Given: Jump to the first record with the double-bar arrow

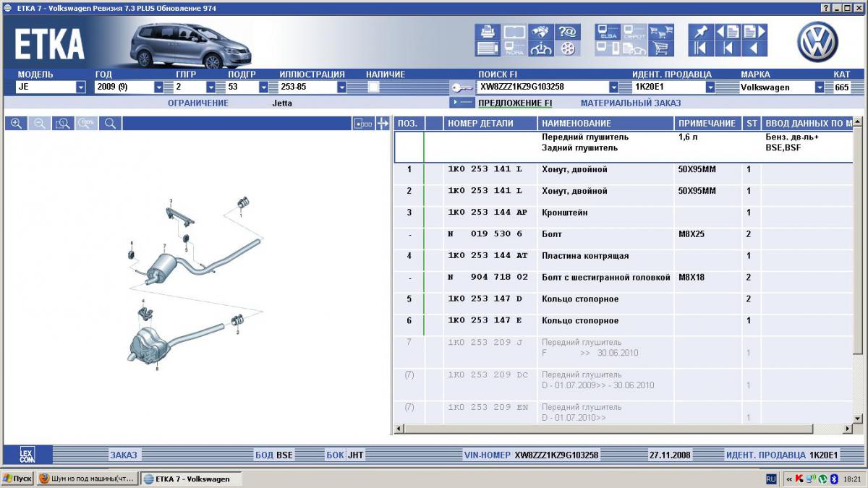Looking at the screenshot, I should pyautogui.click(x=700, y=48).
